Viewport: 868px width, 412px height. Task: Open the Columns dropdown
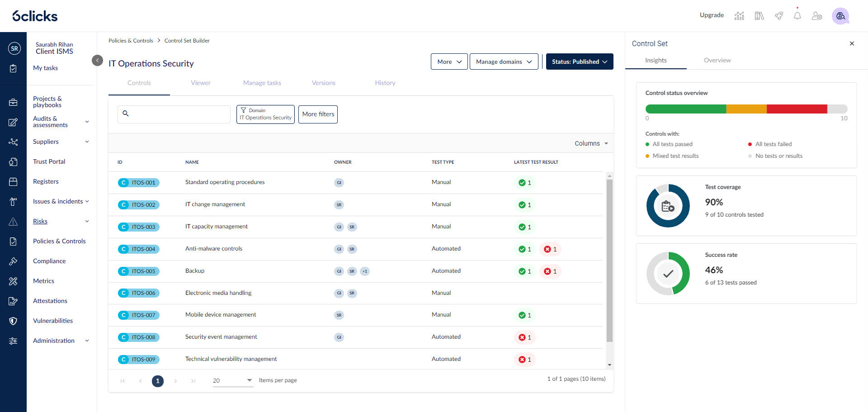tap(591, 143)
